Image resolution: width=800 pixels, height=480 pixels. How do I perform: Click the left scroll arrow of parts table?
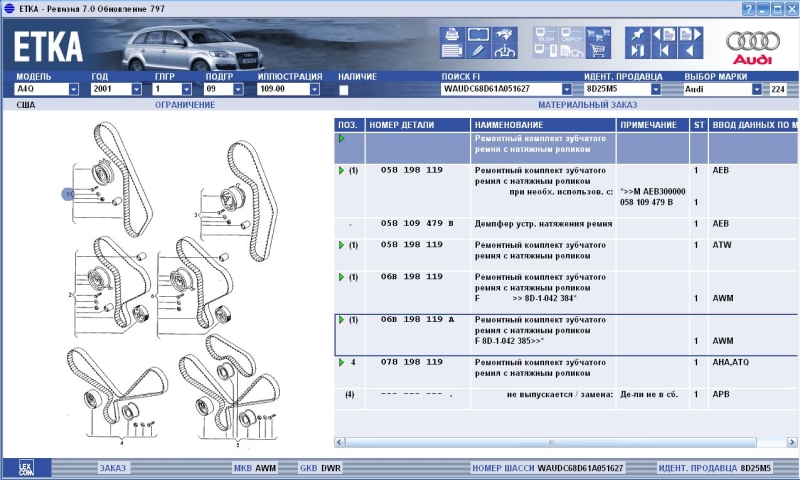click(x=340, y=442)
